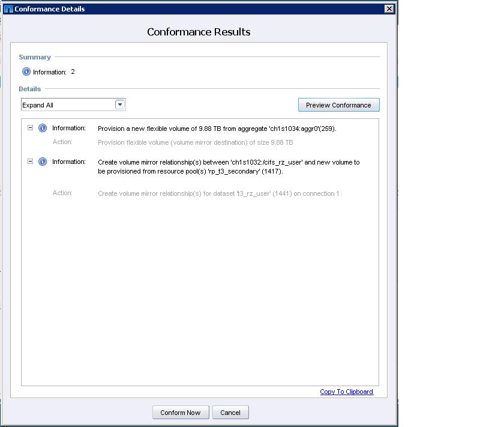
Task: Open the Copy To Clipboard link
Action: pyautogui.click(x=346, y=392)
